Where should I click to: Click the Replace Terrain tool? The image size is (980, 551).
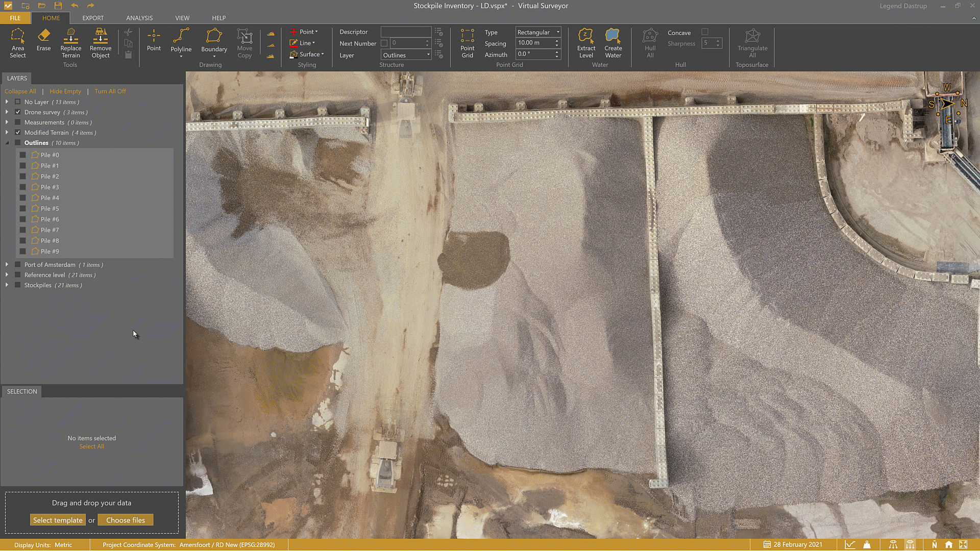[70, 43]
